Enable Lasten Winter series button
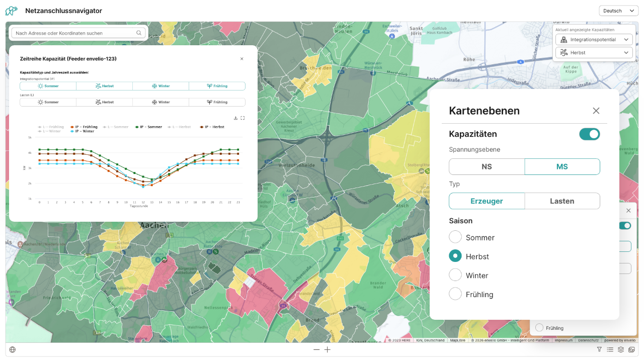The height and width of the screenshot is (362, 644). pyautogui.click(x=160, y=102)
